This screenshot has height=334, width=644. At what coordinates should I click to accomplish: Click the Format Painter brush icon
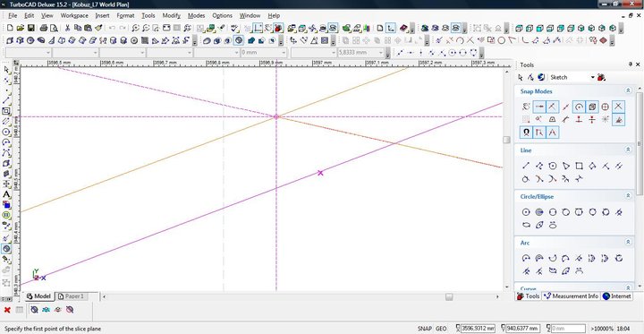98,28
